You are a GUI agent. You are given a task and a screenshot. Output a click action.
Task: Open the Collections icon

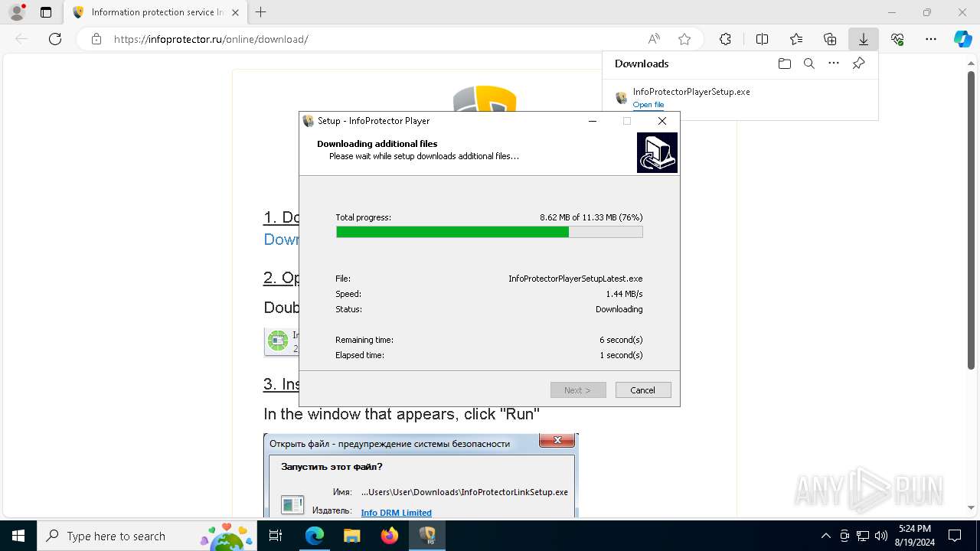point(830,39)
